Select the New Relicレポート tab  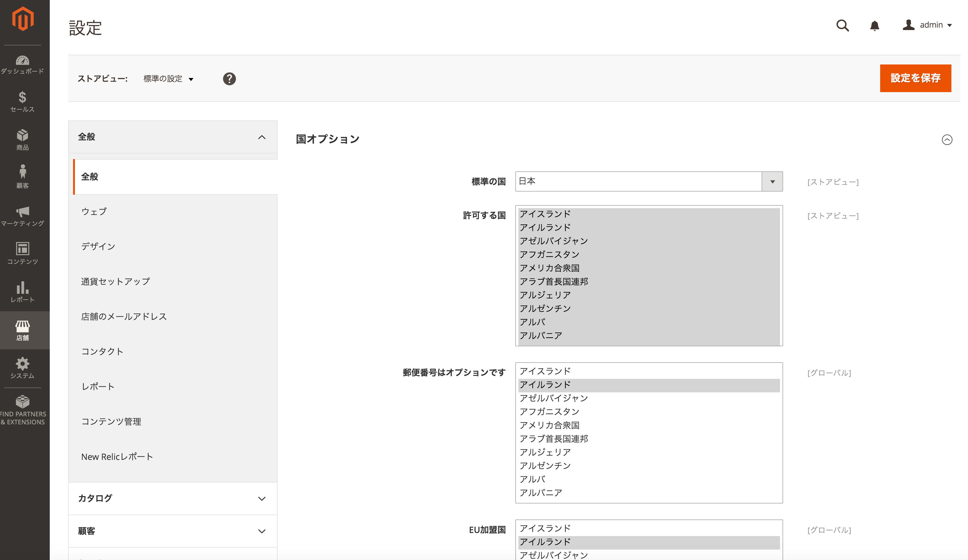pyautogui.click(x=175, y=457)
